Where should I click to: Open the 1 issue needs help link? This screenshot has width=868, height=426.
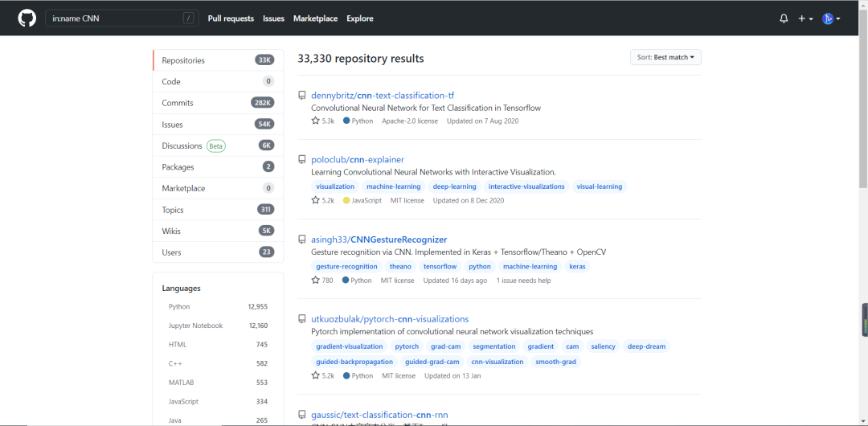[524, 281]
